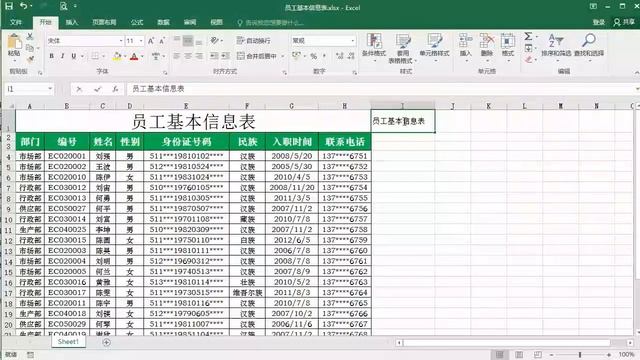Open the font name dropdown
This screenshot has height=360, width=640.
coord(121,41)
